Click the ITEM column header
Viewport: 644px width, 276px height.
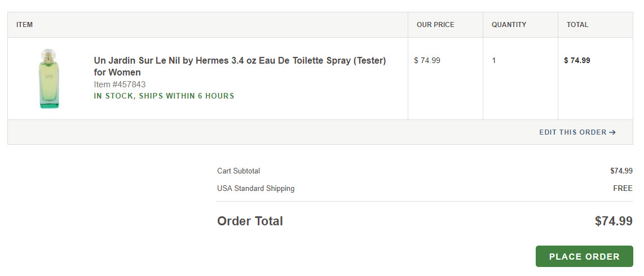25,25
